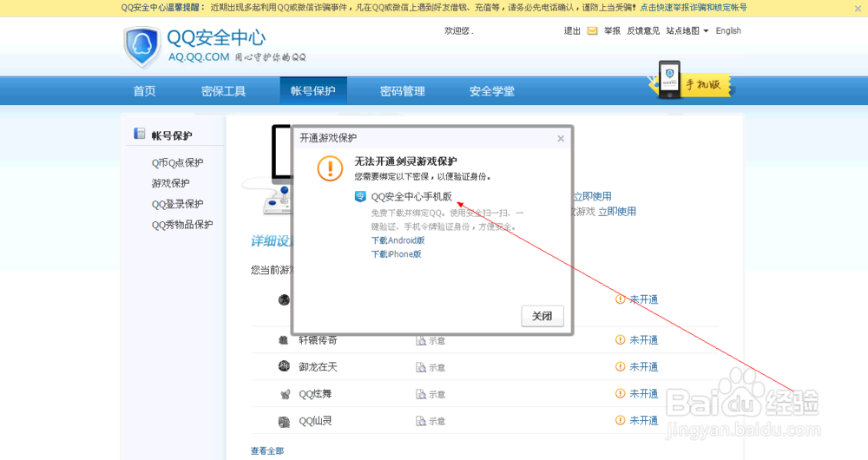Click warning icon beside QQ仙灵 未开通
The height and width of the screenshot is (460, 868).
620,420
